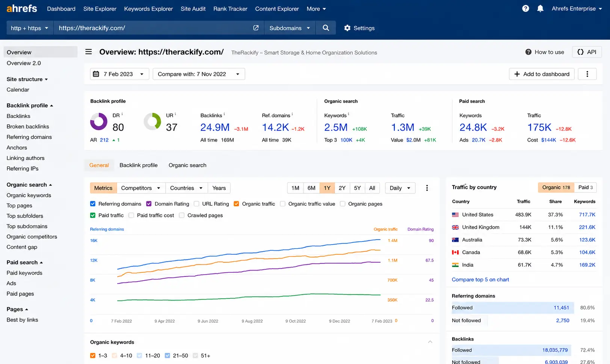Open the notifications bell
610x364 pixels.
540,9
